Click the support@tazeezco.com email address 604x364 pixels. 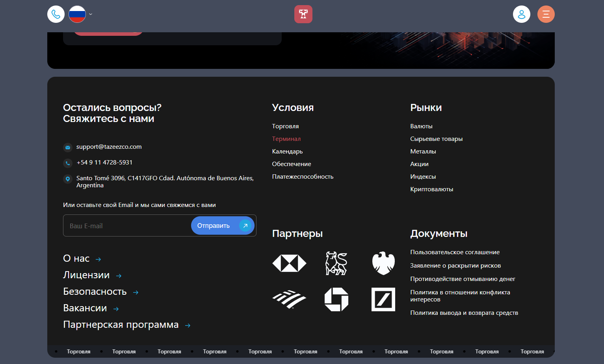coord(109,147)
